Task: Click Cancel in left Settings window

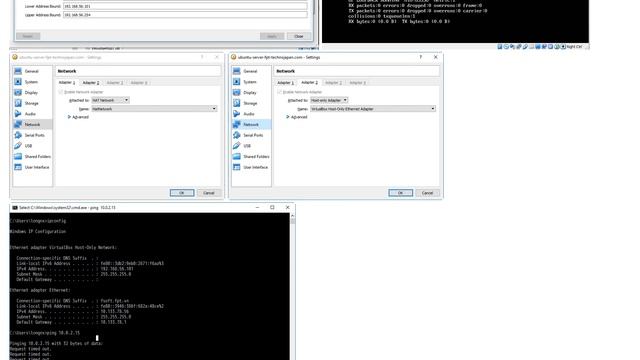Action: click(x=209, y=193)
